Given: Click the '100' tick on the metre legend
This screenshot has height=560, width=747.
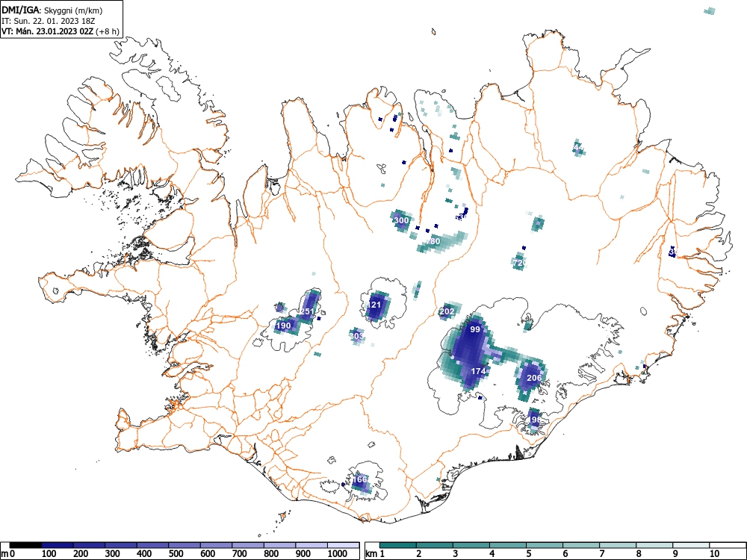Looking at the screenshot, I should pyautogui.click(x=49, y=554).
